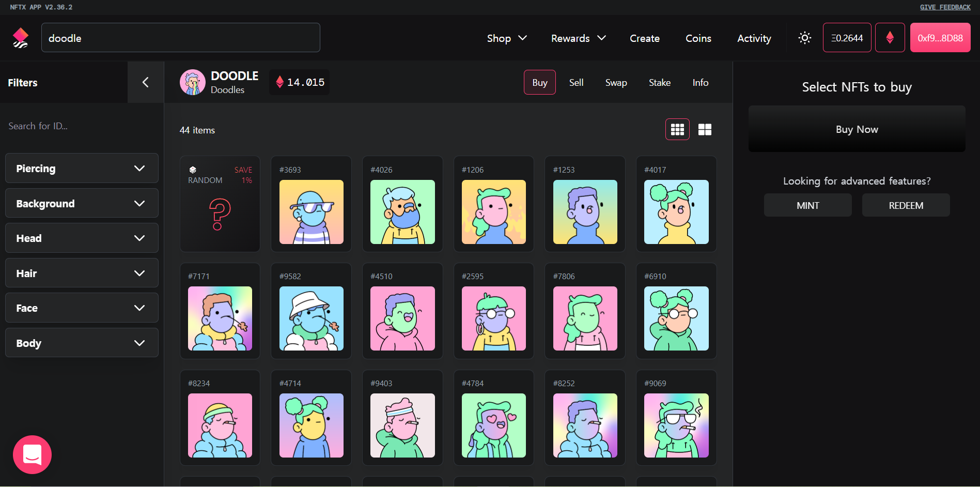Select Doodle #7171 thumbnail

(220, 318)
